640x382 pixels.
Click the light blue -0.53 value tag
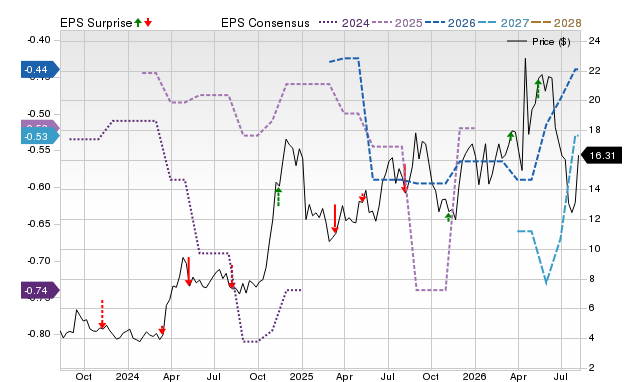[x=40, y=136]
